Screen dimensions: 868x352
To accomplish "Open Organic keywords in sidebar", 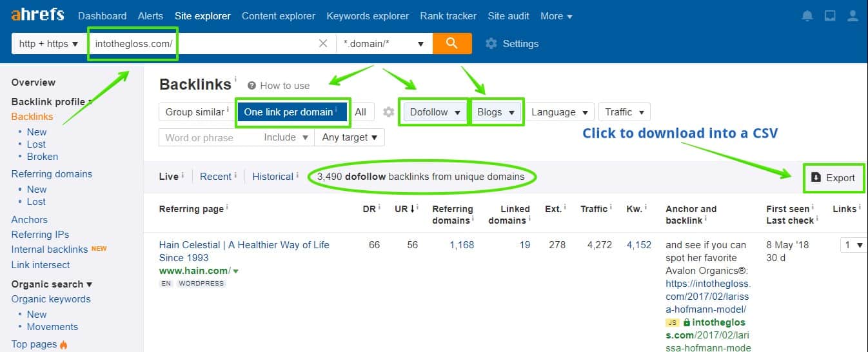I will click(51, 299).
